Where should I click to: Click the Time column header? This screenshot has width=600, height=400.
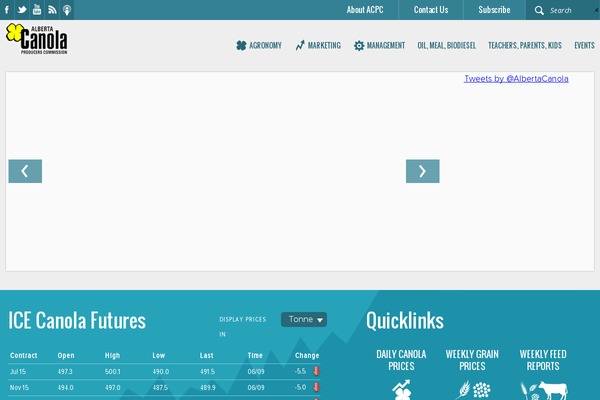tap(255, 355)
